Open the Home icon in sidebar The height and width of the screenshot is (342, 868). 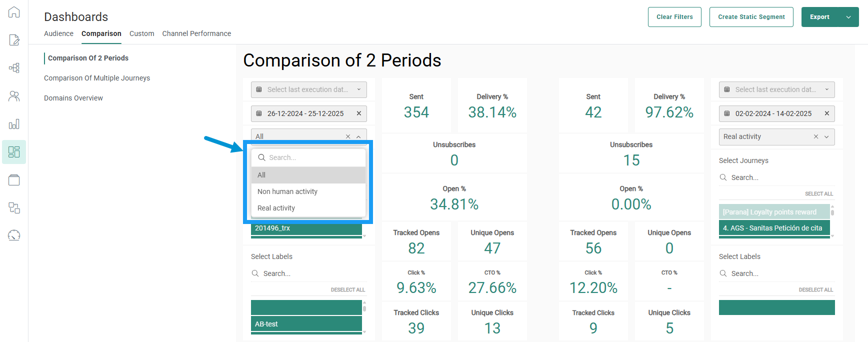14,12
